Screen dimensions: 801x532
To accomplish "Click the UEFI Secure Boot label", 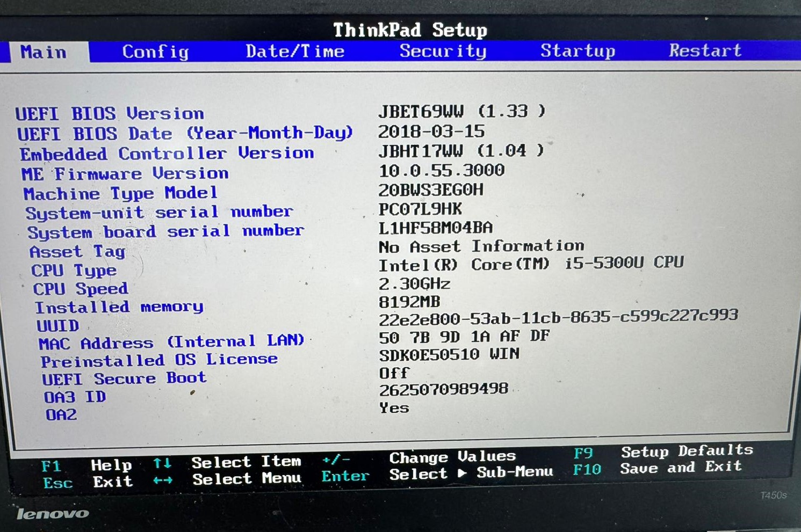I will [x=124, y=378].
